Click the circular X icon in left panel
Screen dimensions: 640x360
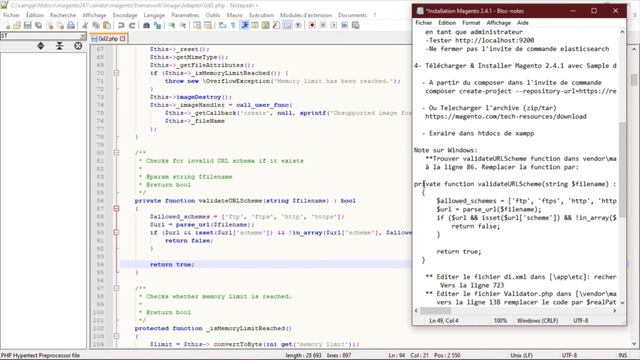pyautogui.click(x=78, y=46)
